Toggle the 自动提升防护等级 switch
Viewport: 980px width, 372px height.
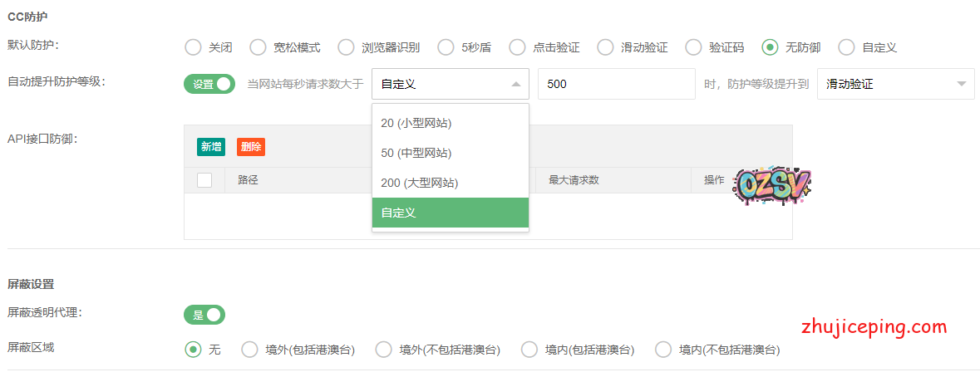point(209,84)
